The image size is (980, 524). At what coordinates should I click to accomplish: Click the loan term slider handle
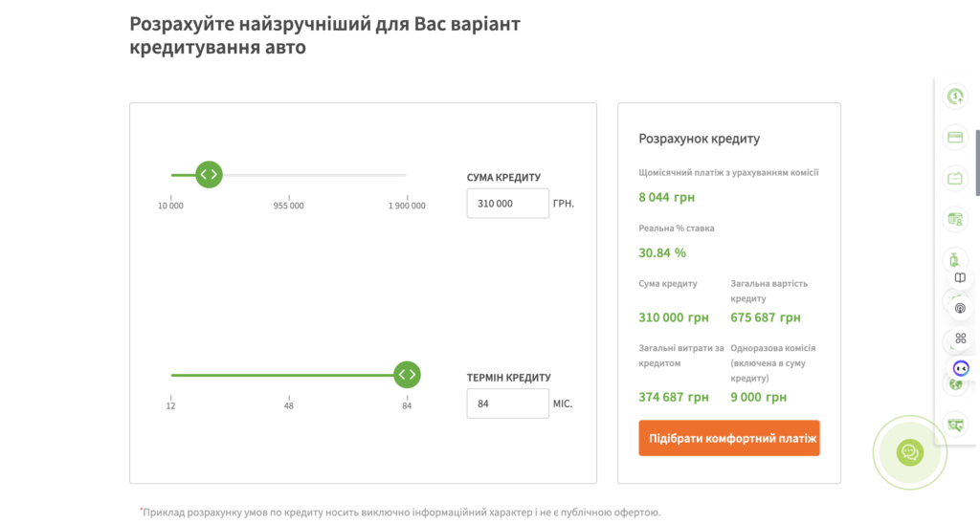point(407,374)
